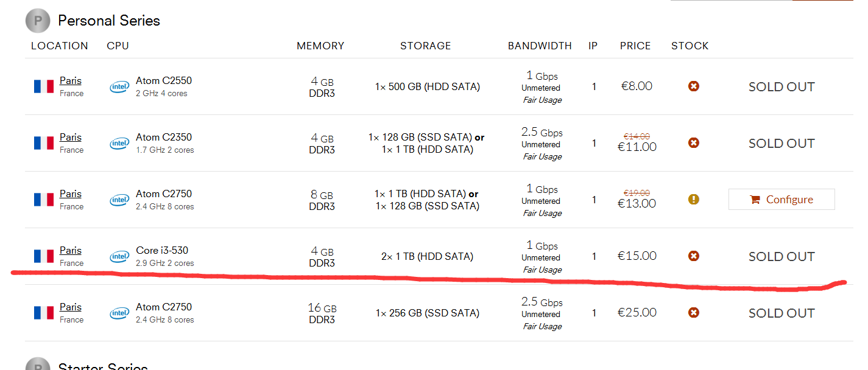Click the Intel logo next to Core i3-530
The width and height of the screenshot is (868, 370).
(x=119, y=257)
